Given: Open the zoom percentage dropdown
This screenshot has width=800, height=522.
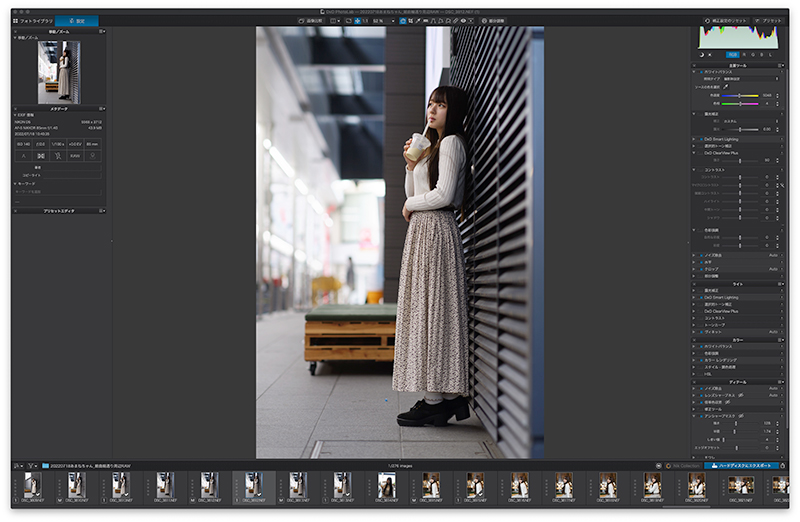Looking at the screenshot, I should click(x=392, y=21).
